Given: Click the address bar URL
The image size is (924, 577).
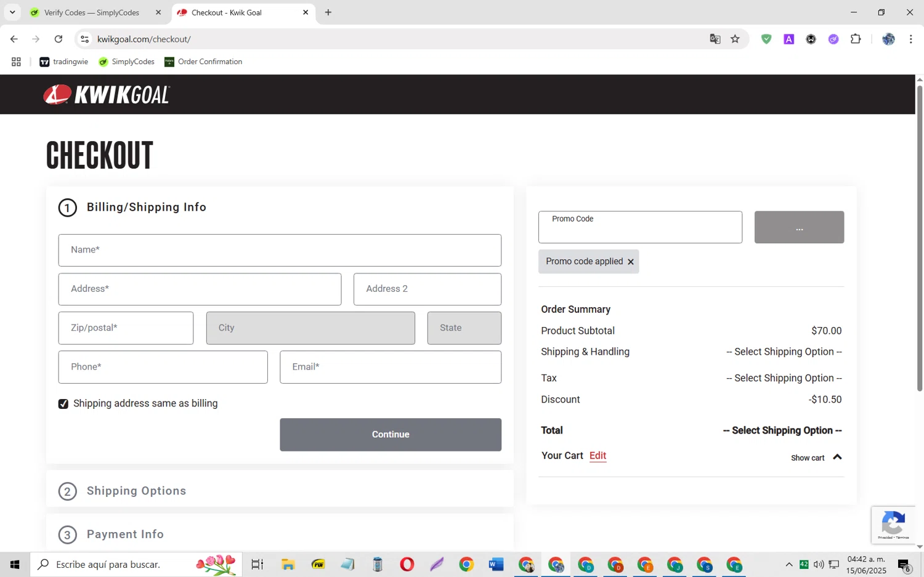Looking at the screenshot, I should pos(144,39).
